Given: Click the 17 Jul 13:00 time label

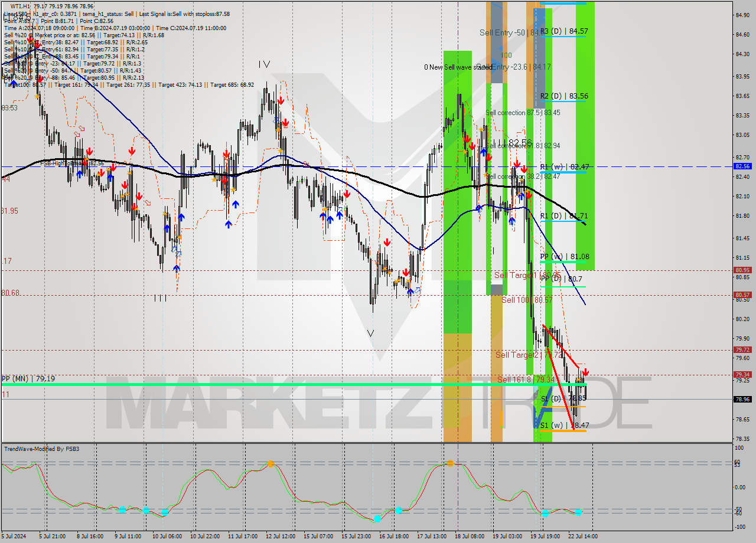Looking at the screenshot, I should 432,537.
